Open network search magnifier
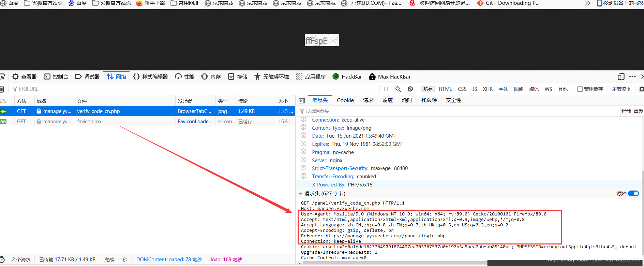 [x=398, y=89]
